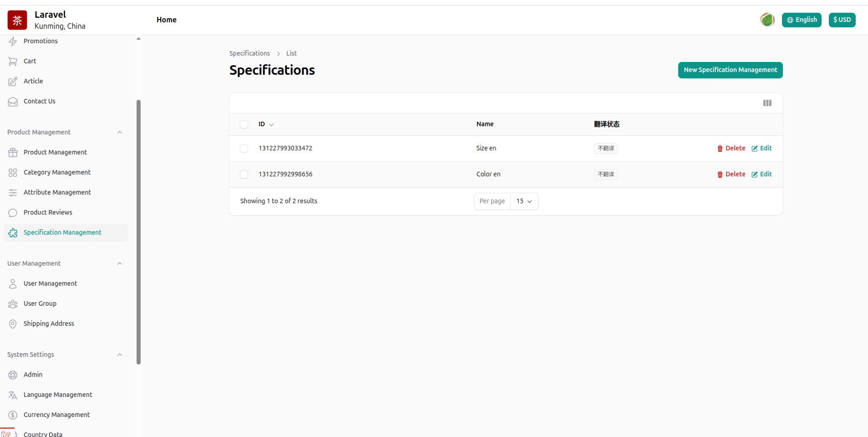Image resolution: width=868 pixels, height=437 pixels.
Task: Collapse the User Management sidebar section
Action: 120,263
